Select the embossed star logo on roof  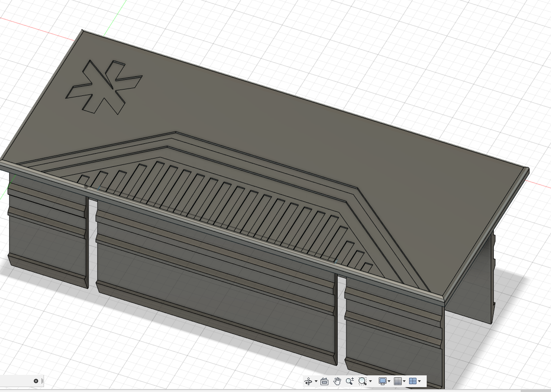pyautogui.click(x=104, y=87)
